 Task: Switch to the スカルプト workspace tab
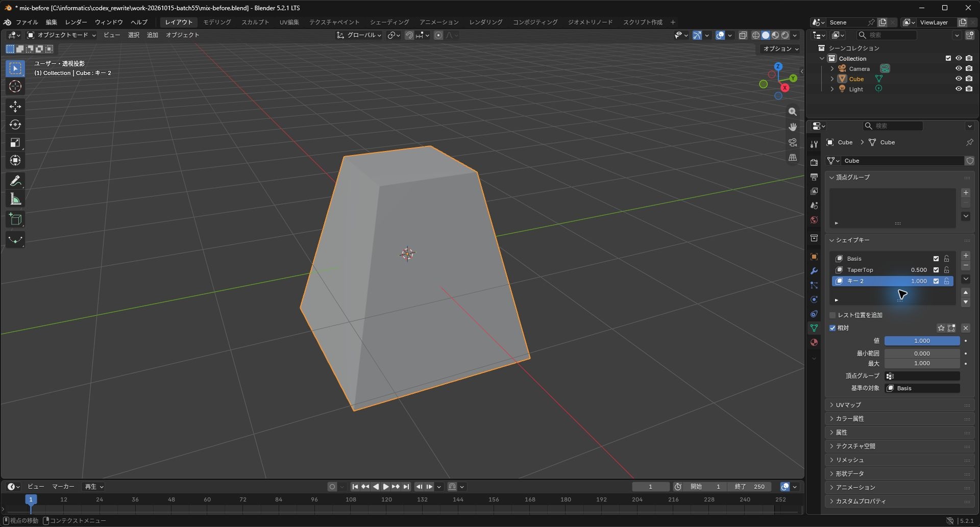pyautogui.click(x=255, y=22)
